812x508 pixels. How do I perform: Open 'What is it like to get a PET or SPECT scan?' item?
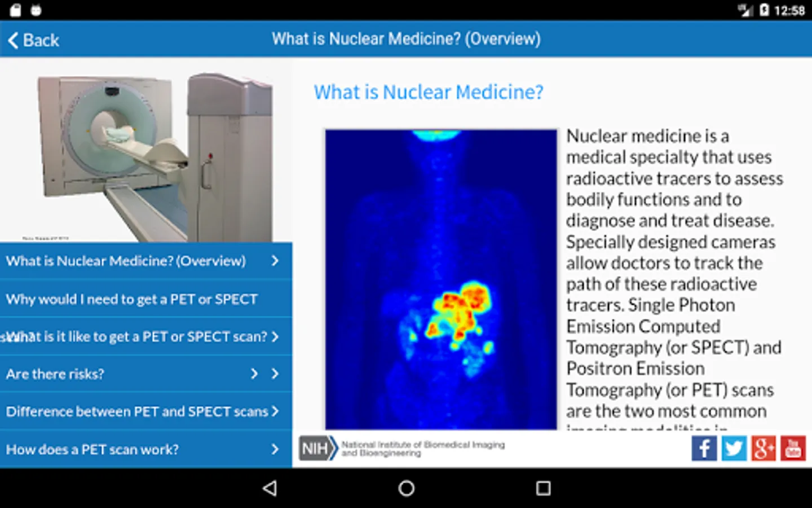[146, 336]
